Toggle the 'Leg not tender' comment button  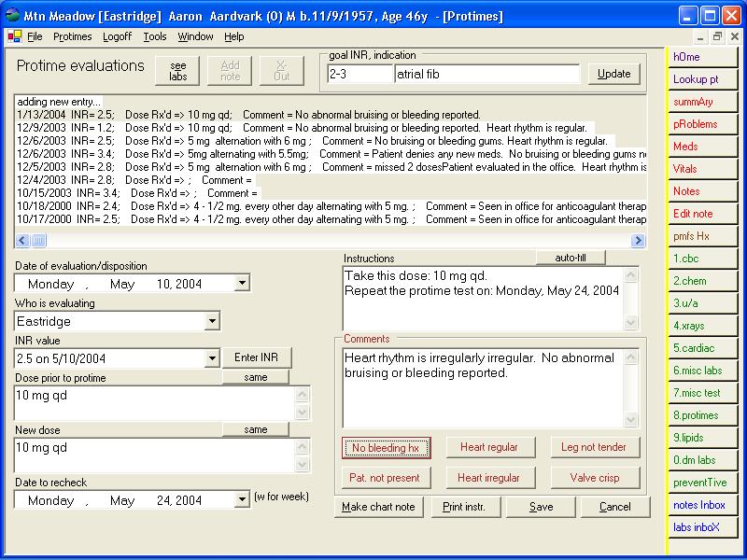click(x=593, y=448)
